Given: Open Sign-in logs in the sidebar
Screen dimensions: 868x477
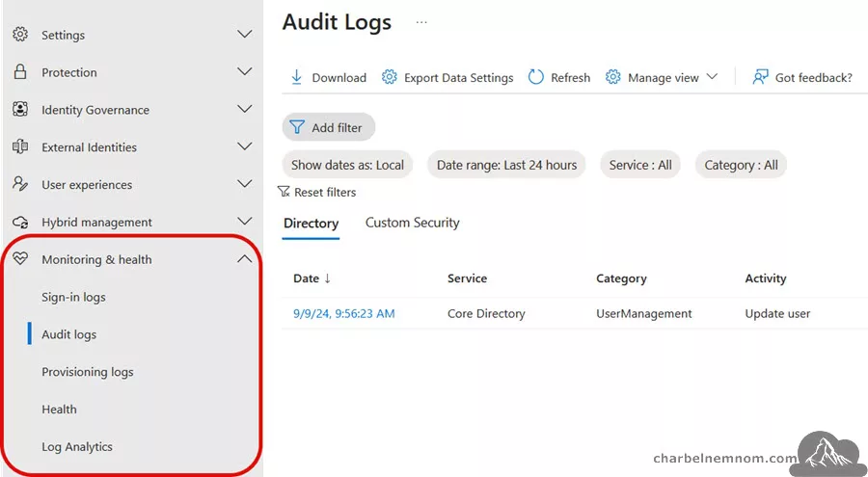Looking at the screenshot, I should click(x=73, y=297).
